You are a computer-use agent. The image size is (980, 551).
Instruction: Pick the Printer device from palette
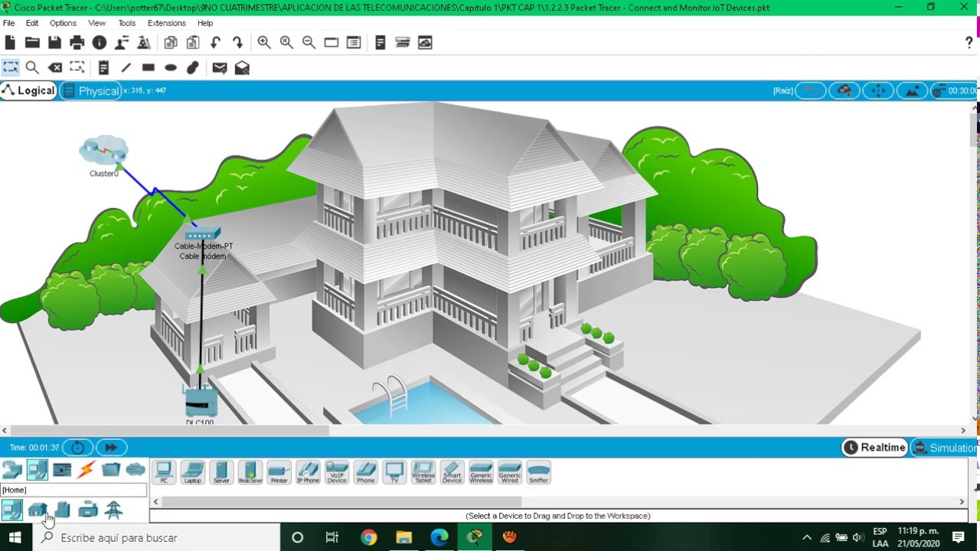point(279,472)
